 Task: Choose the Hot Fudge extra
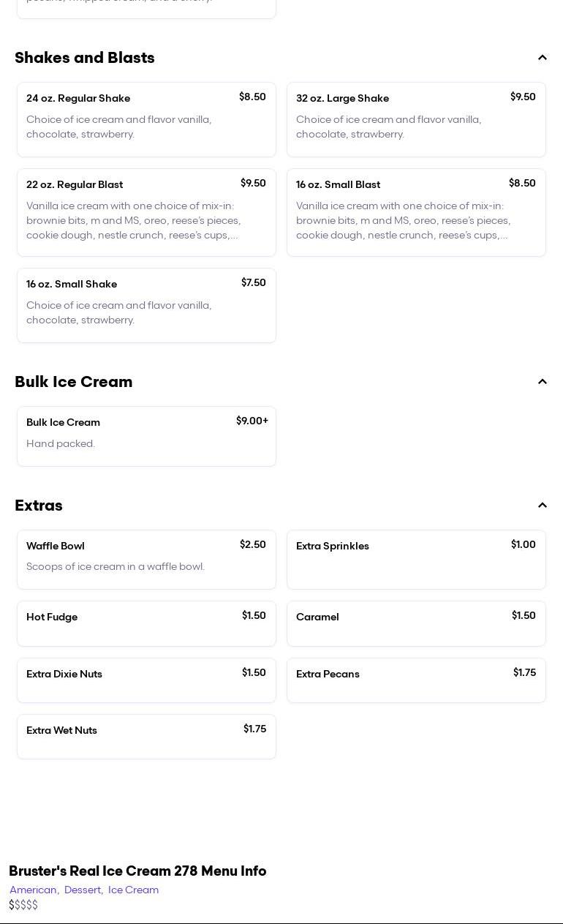pyautogui.click(x=146, y=623)
